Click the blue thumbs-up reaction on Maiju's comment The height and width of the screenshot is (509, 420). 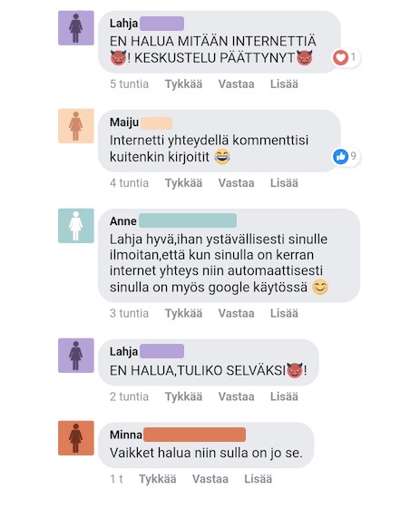point(340,156)
